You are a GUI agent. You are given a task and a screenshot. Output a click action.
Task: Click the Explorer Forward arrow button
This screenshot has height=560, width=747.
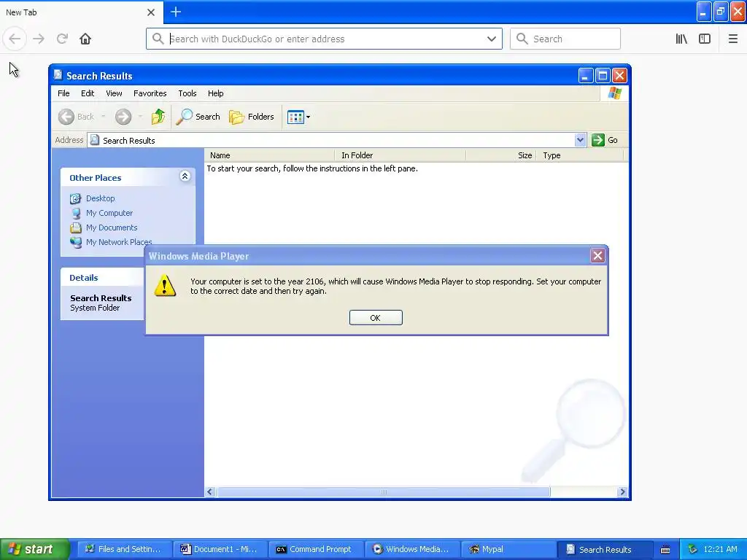(x=123, y=117)
